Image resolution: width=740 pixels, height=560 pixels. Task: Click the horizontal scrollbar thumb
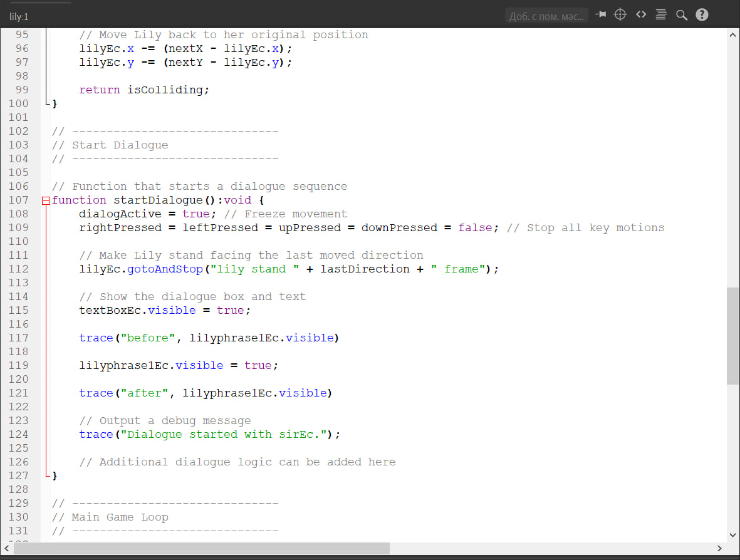202,548
